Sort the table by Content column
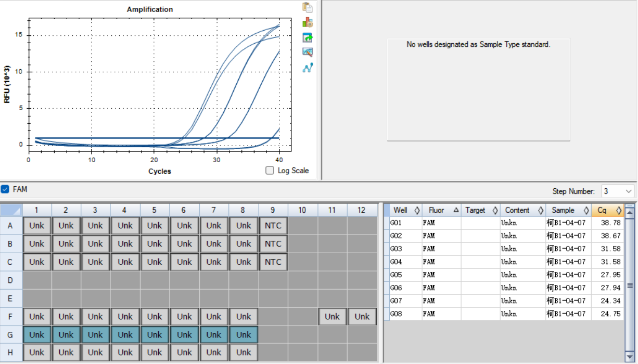638x364 pixels. click(x=523, y=210)
